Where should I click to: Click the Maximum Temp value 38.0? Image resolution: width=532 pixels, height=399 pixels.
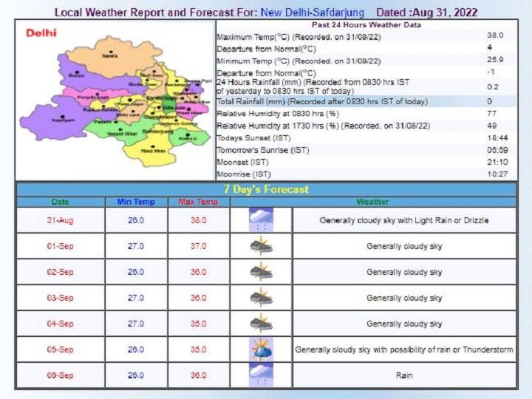point(495,35)
